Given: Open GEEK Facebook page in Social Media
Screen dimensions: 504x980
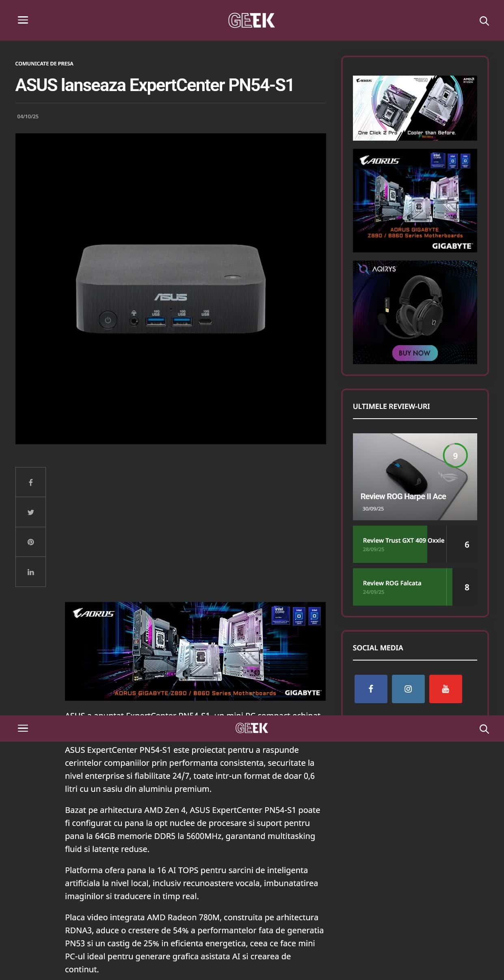Looking at the screenshot, I should [370, 689].
